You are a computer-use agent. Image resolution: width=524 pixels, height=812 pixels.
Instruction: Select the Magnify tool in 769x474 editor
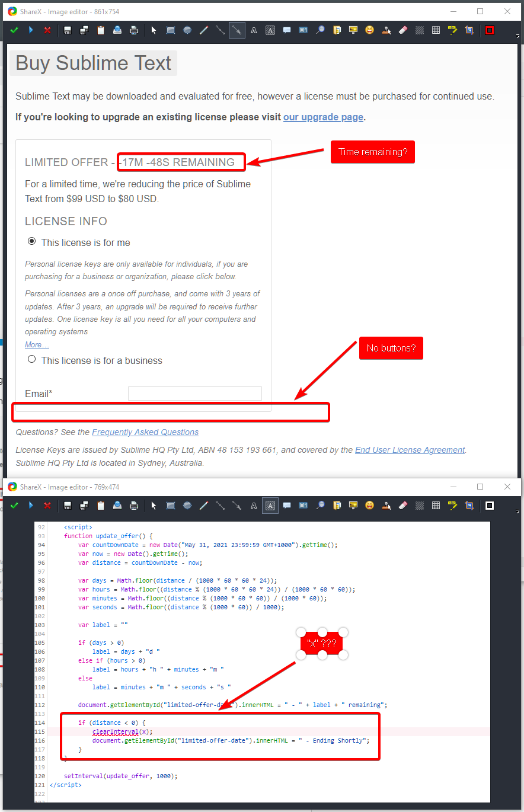pos(320,506)
